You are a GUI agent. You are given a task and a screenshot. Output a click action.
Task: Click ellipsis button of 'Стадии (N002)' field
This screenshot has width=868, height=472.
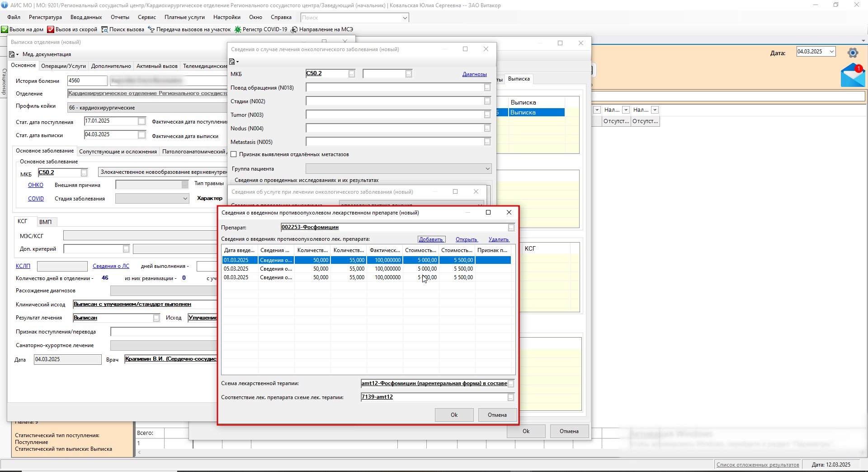(487, 101)
